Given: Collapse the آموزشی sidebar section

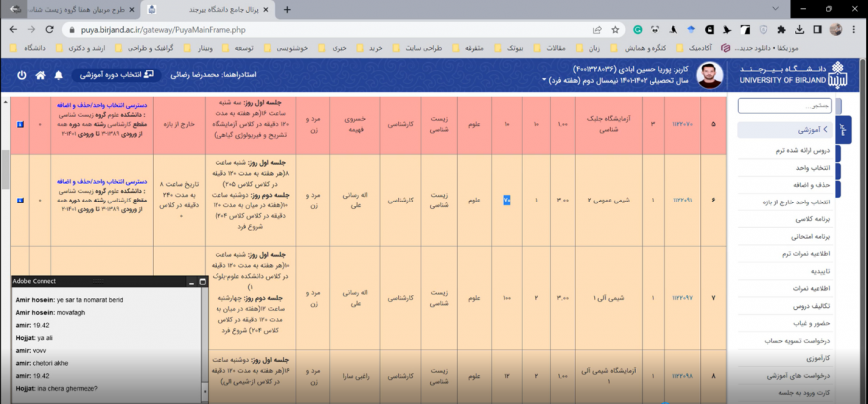Looking at the screenshot, I should pos(785,130).
